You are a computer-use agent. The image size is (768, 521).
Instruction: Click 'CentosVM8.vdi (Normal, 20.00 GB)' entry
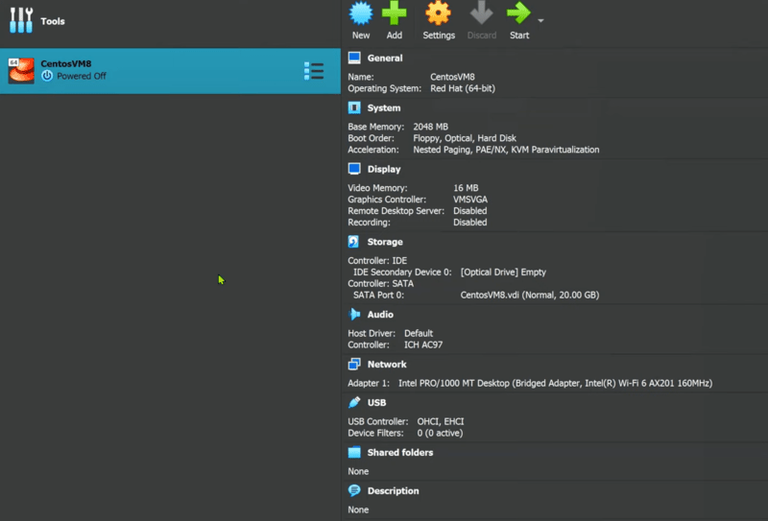(x=529, y=295)
